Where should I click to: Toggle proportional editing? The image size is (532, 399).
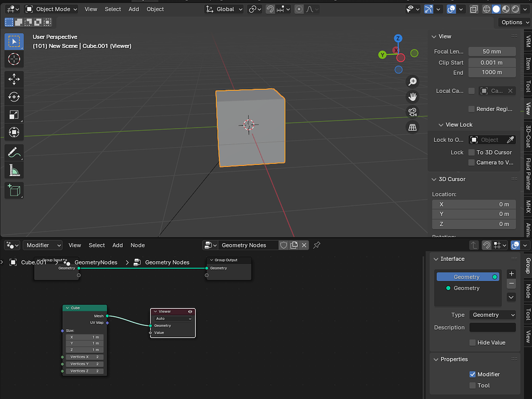point(299,9)
